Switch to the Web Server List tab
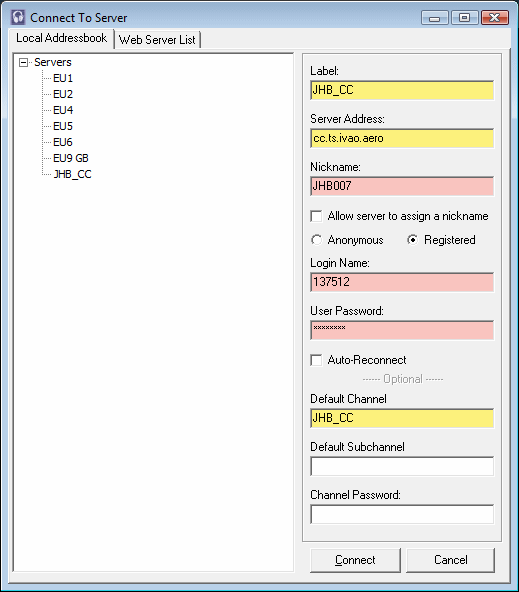The width and height of the screenshot is (519, 592). click(x=157, y=40)
